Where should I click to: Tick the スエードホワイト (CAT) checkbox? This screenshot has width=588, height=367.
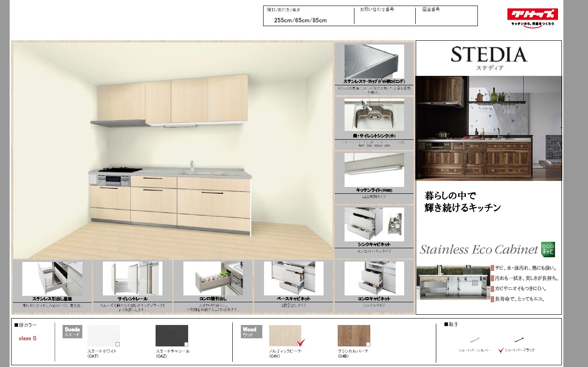(x=118, y=344)
